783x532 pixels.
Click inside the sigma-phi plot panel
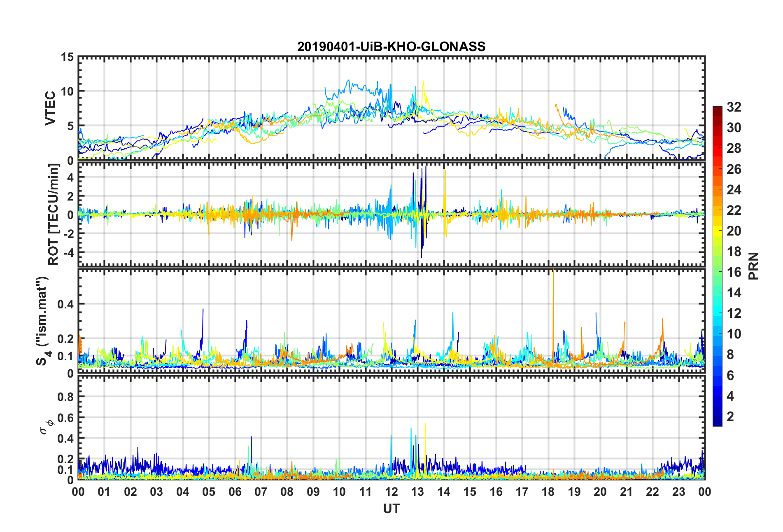tap(391, 428)
